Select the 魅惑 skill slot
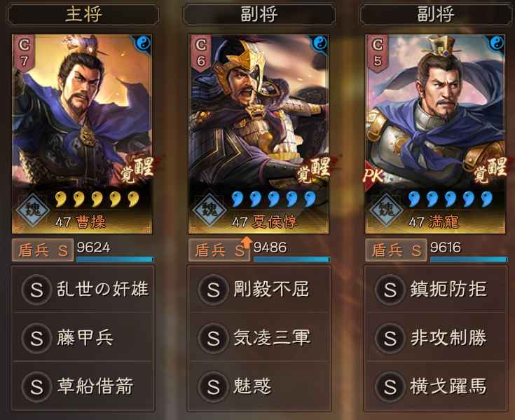The width and height of the screenshot is (515, 420). tap(259, 386)
